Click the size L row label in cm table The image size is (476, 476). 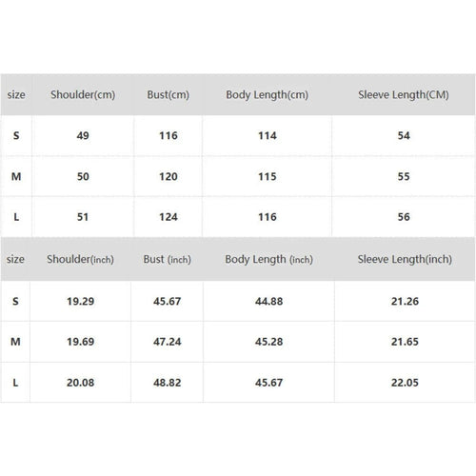(16, 217)
